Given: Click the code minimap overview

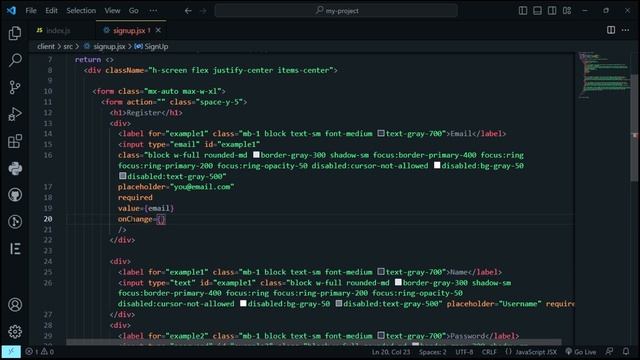Looking at the screenshot, I should pos(604,76).
